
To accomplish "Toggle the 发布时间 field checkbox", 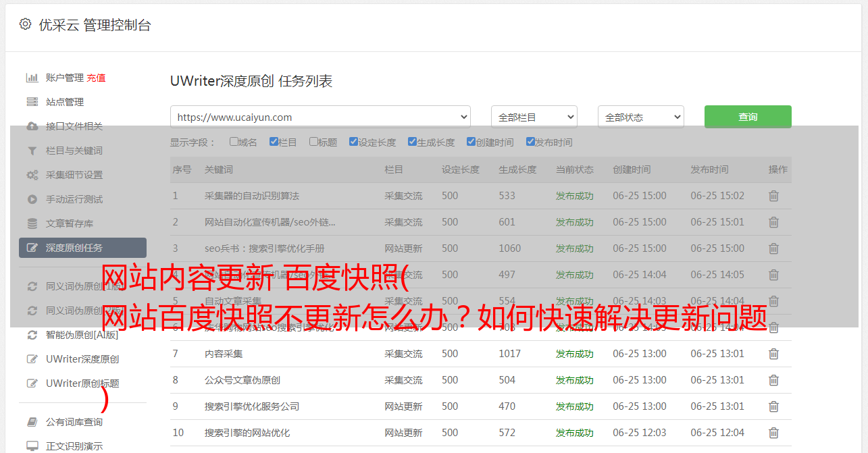I will (x=530, y=142).
